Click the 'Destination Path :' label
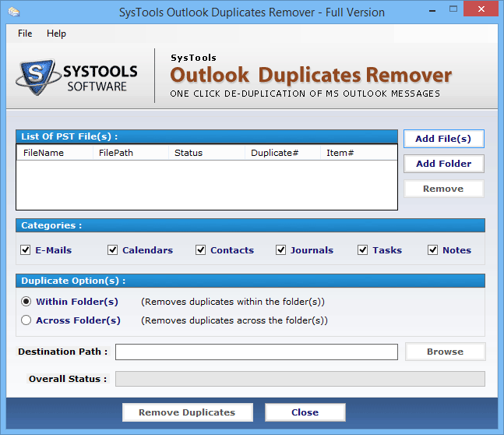The width and height of the screenshot is (504, 435). pyautogui.click(x=62, y=352)
